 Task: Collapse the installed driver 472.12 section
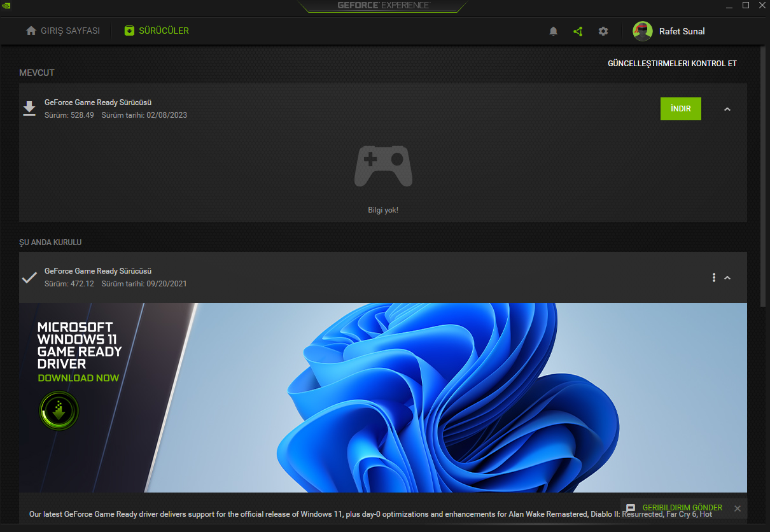coord(727,277)
